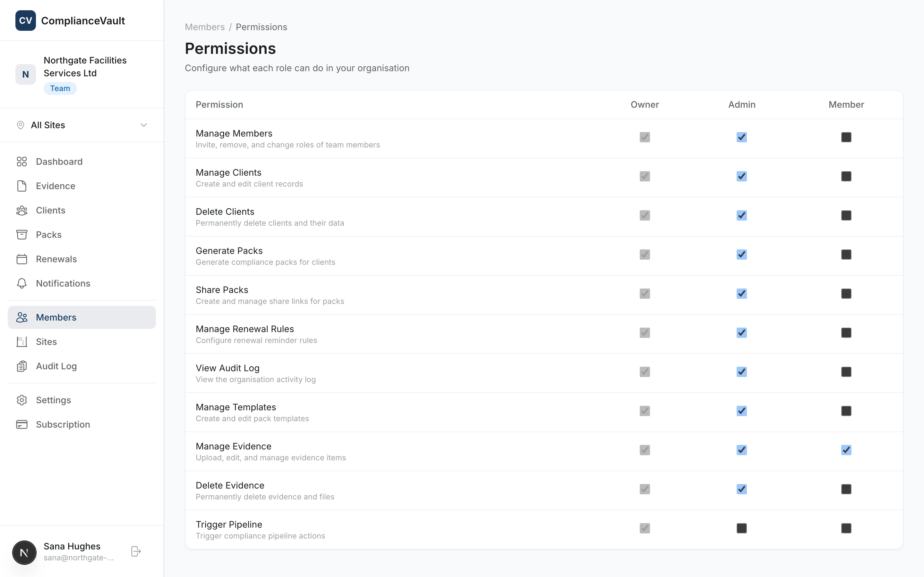This screenshot has height=577, width=924.
Task: Disable Manage Members for Admin role
Action: (741, 137)
